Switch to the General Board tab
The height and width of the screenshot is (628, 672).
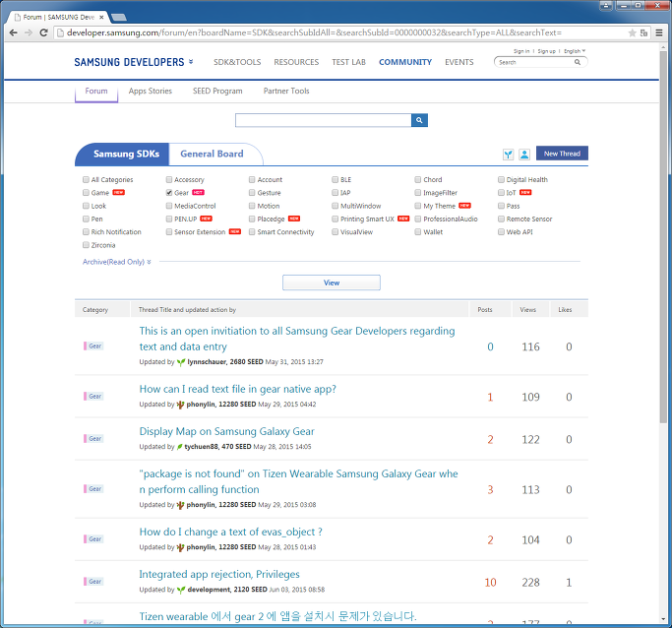[212, 154]
